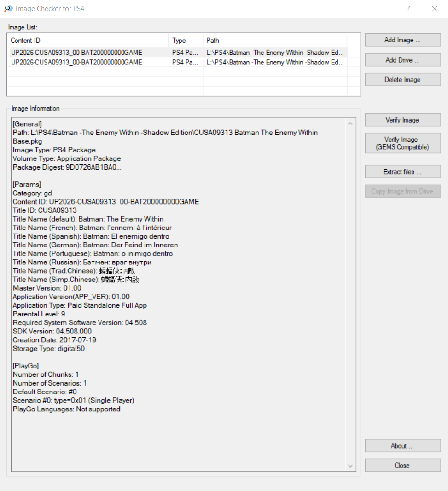Click the Title Name (Spanish) line

91,236
